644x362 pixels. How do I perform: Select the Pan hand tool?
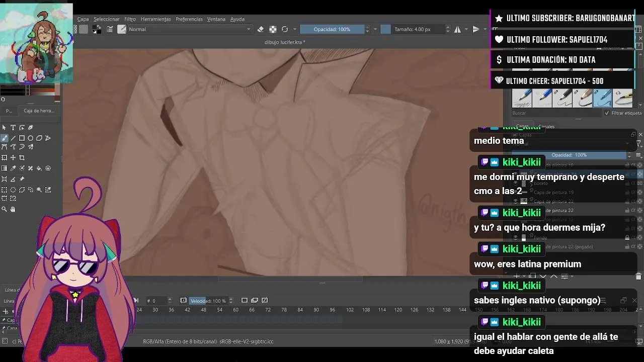(13, 209)
